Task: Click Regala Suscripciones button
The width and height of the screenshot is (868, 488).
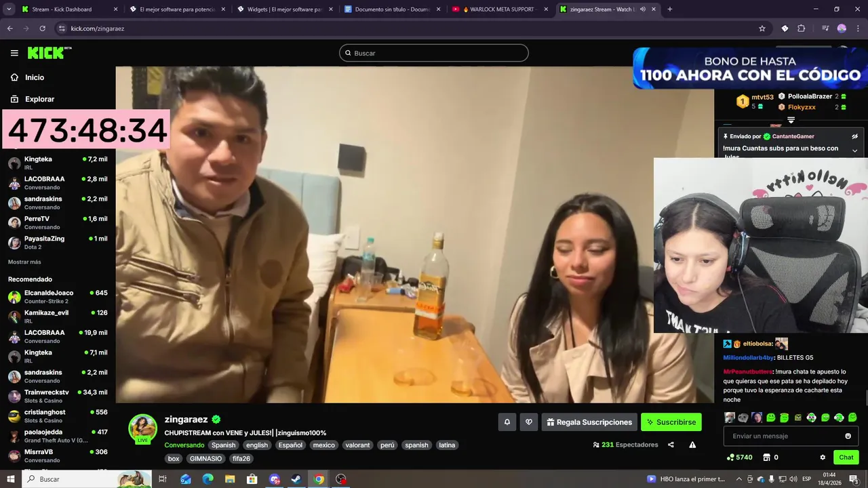Action: click(589, 422)
